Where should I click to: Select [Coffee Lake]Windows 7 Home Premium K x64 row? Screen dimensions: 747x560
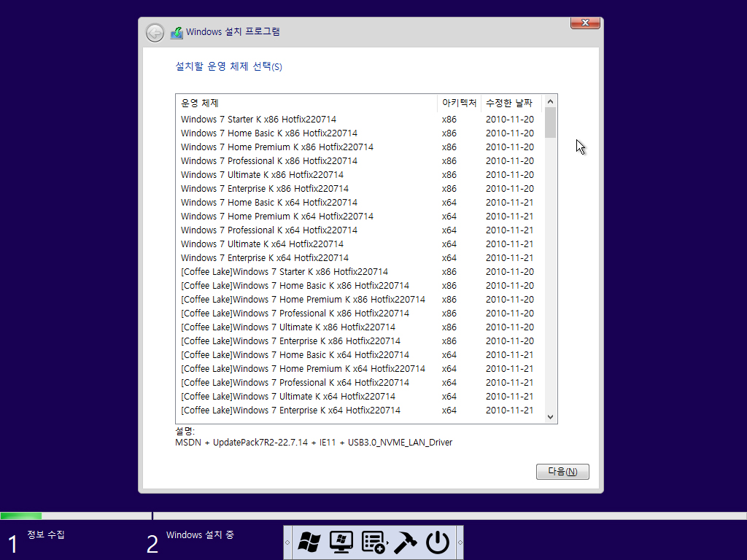pos(360,368)
